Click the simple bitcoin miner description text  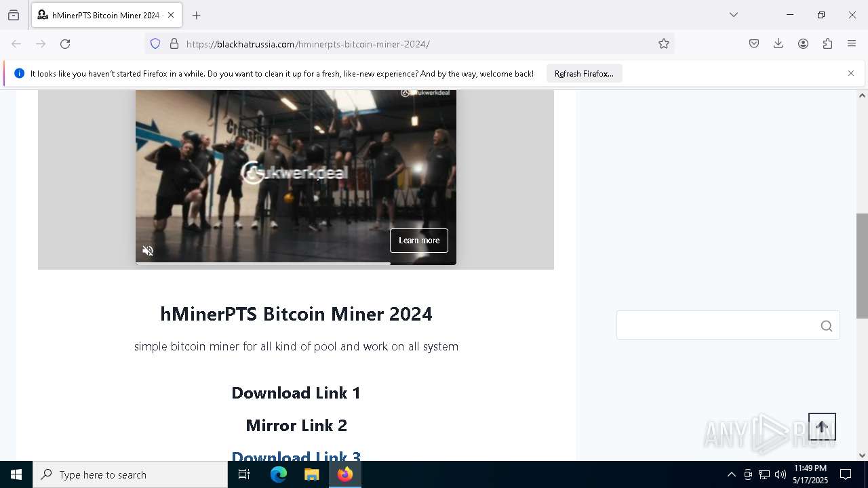(296, 346)
